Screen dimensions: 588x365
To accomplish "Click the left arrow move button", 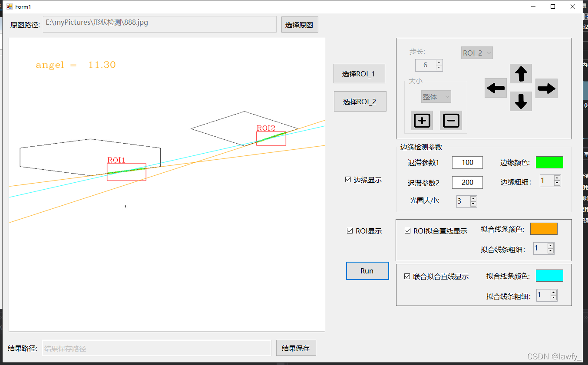I will [x=496, y=88].
